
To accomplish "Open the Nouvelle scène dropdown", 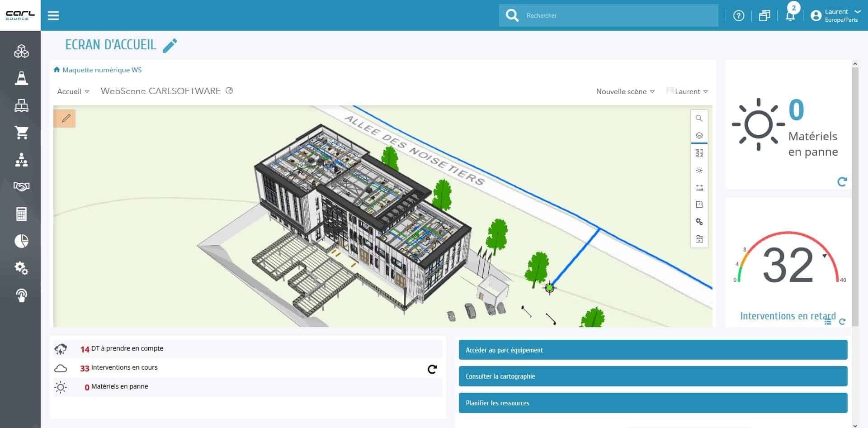I will (x=625, y=91).
